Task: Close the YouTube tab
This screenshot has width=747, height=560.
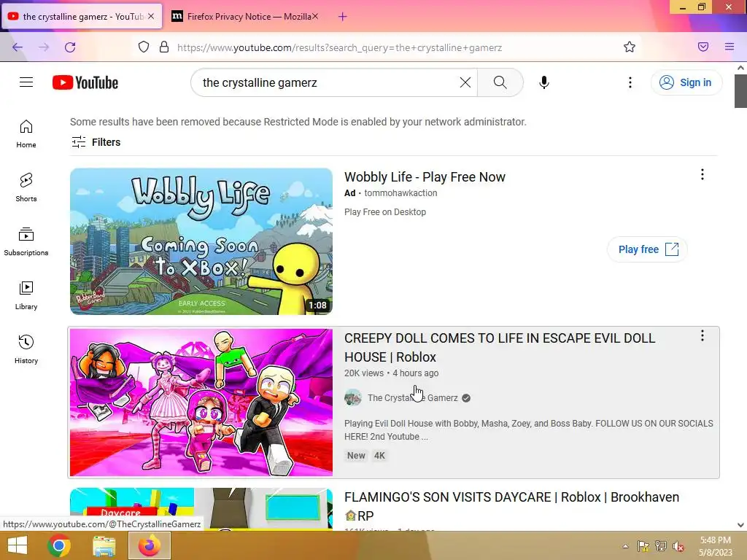Action: pyautogui.click(x=151, y=16)
